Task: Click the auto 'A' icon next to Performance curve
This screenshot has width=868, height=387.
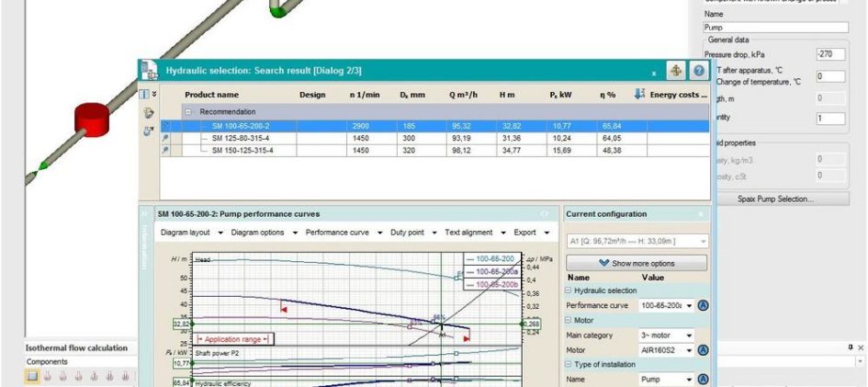Action: tap(703, 305)
